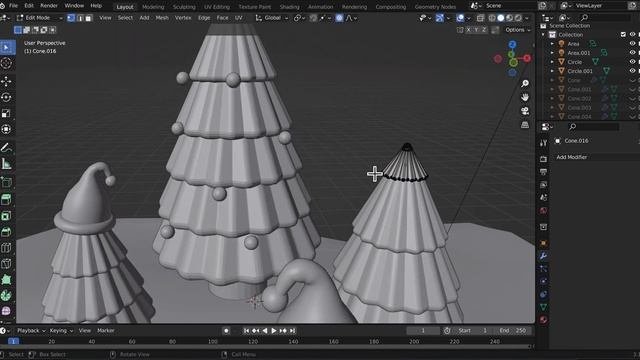Hide the Area light in outliner

(x=632, y=44)
